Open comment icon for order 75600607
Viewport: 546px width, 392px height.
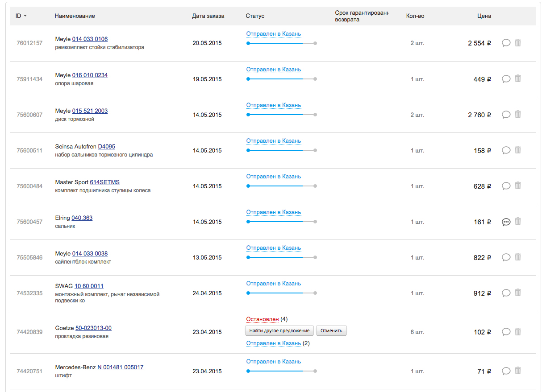(x=506, y=115)
